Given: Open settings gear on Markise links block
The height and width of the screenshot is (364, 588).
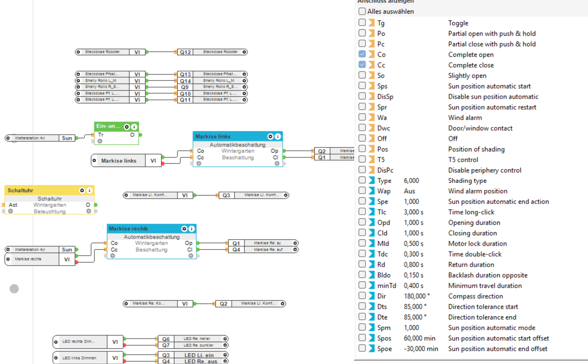Looking at the screenshot, I should 270,137.
